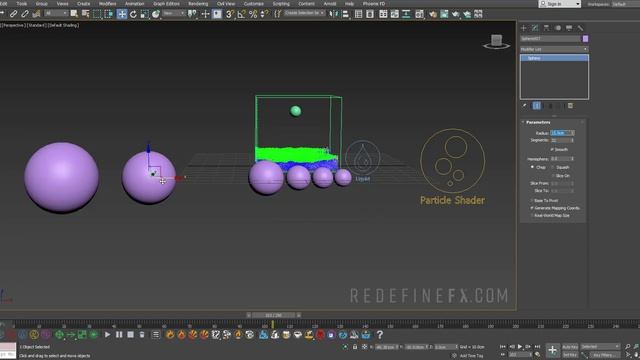Click the pin stack icon under modifier list
The height and width of the screenshot is (360, 640).
coord(524,106)
